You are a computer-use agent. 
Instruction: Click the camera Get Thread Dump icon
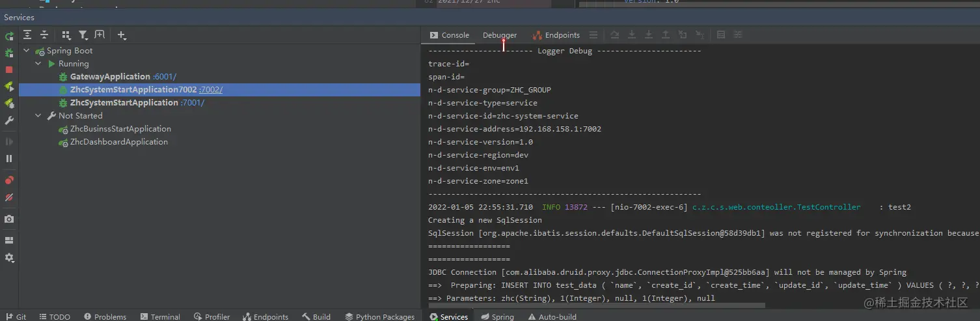9,219
